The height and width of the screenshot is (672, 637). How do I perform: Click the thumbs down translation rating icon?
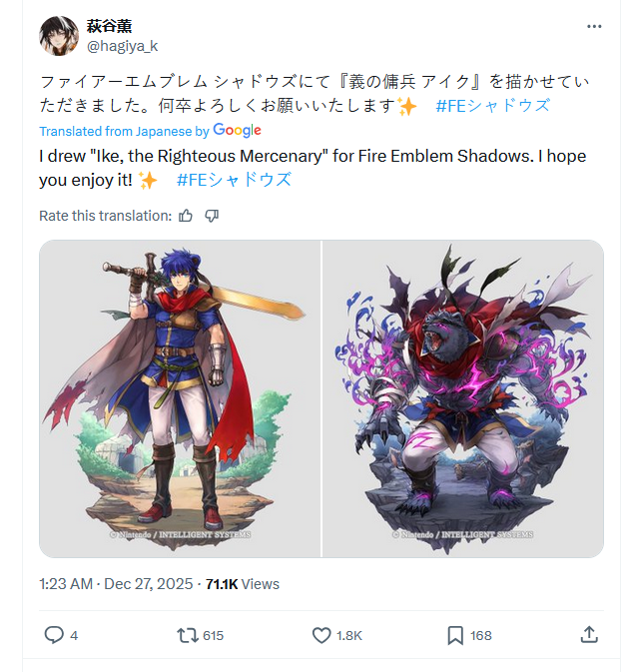click(x=212, y=216)
